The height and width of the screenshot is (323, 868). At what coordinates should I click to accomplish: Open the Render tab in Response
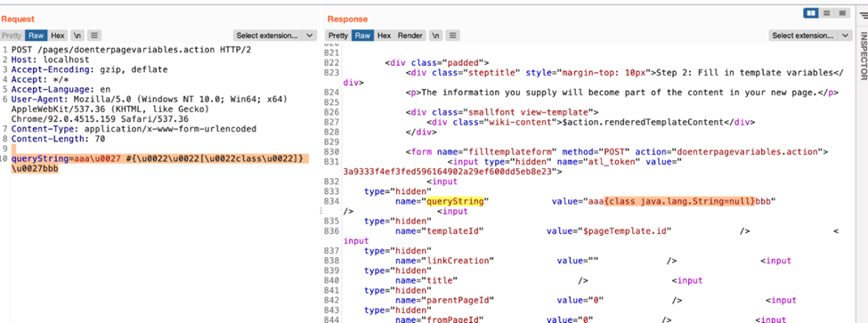tap(410, 36)
